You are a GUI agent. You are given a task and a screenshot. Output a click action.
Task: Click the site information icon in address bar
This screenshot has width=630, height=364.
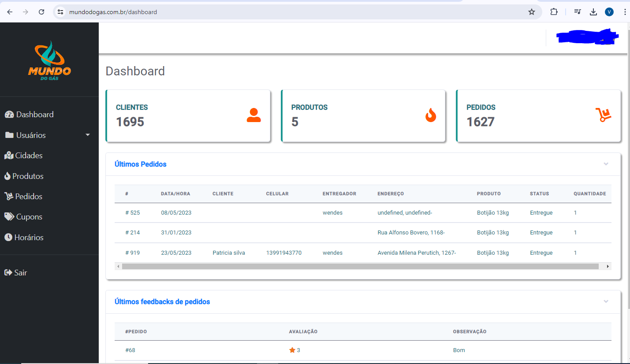(x=61, y=12)
